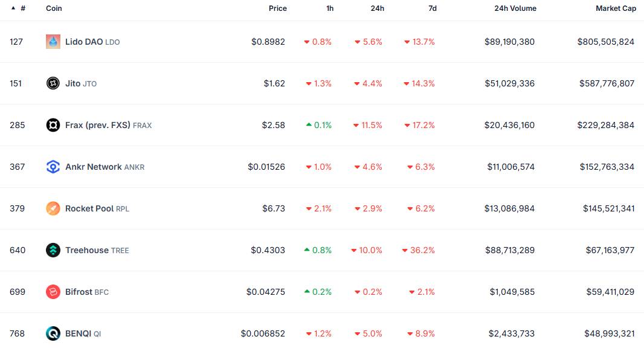Viewport: 644px width, 351px height.
Task: Open the Lido DAO coin link
Action: (84, 42)
